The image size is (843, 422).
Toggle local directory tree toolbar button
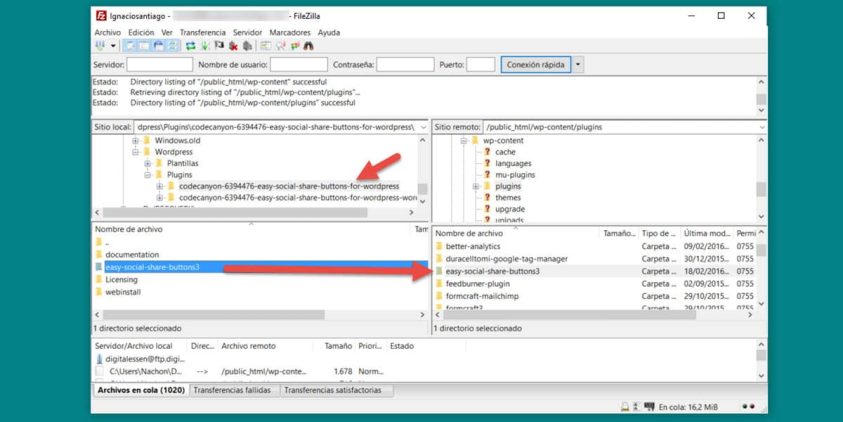(144, 46)
